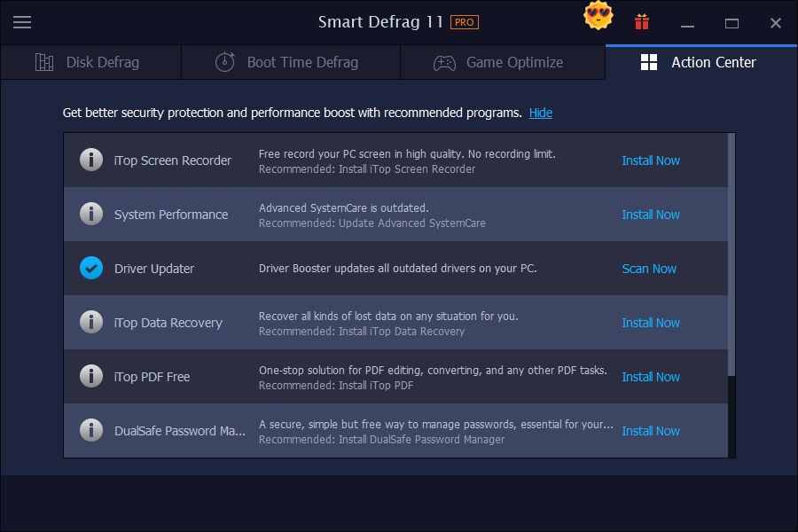Click the Boot Time Defrag clock icon
The image size is (798, 532).
pos(224,62)
